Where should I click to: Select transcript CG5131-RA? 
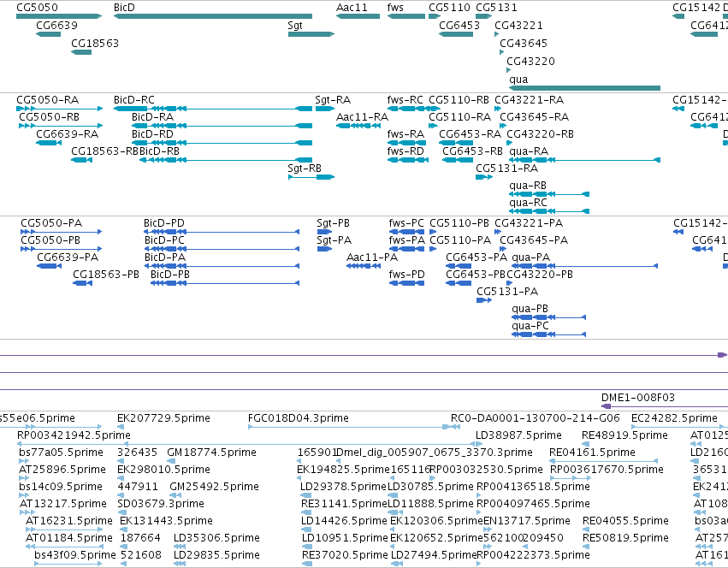pos(484,177)
